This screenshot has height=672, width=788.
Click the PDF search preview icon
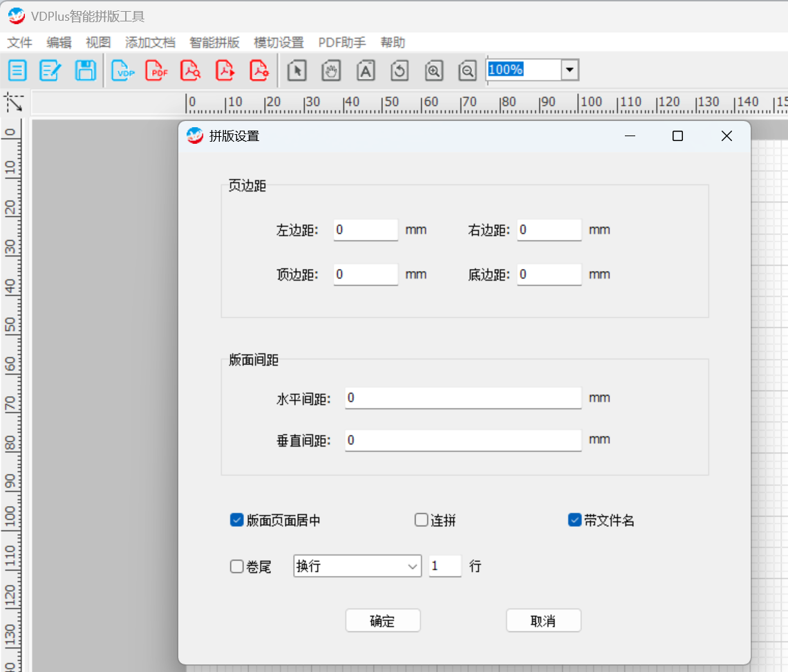(191, 71)
